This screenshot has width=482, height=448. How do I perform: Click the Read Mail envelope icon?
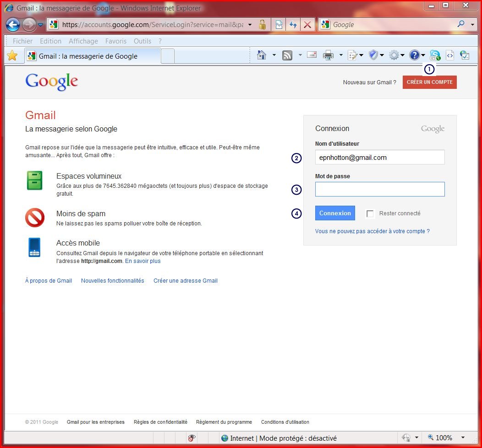coord(312,55)
